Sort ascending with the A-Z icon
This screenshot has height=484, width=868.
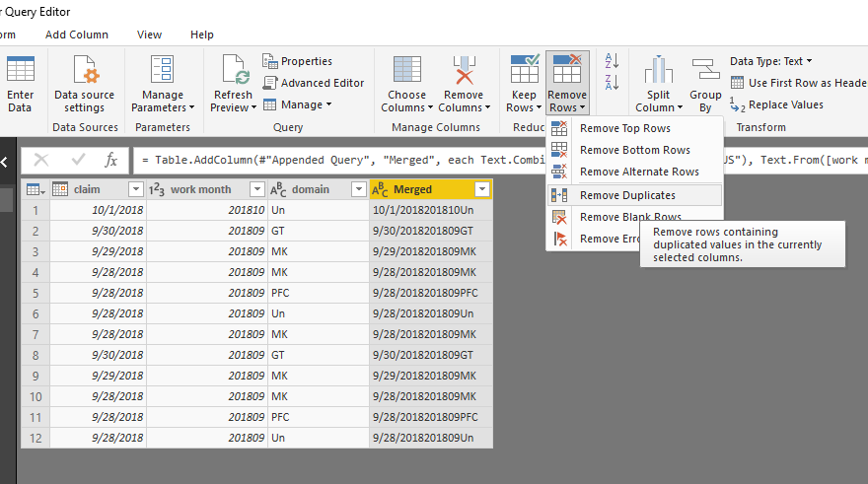[612, 60]
